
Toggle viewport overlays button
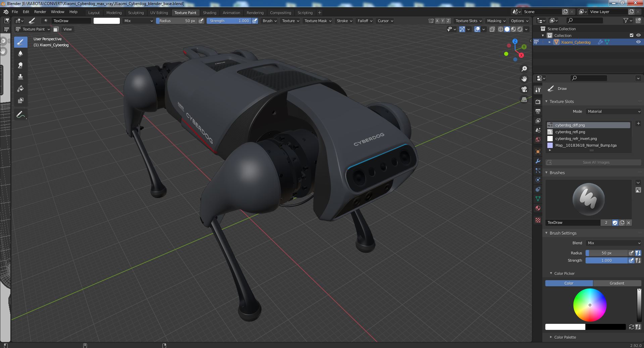pos(477,29)
